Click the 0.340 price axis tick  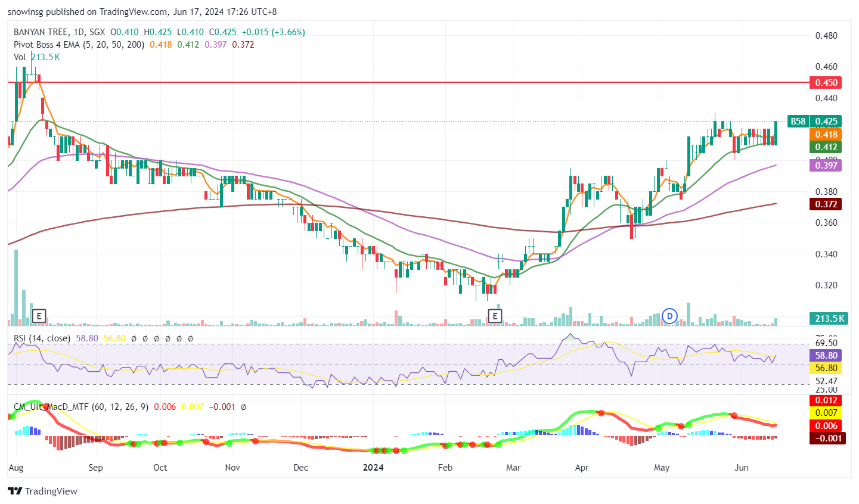pos(826,254)
